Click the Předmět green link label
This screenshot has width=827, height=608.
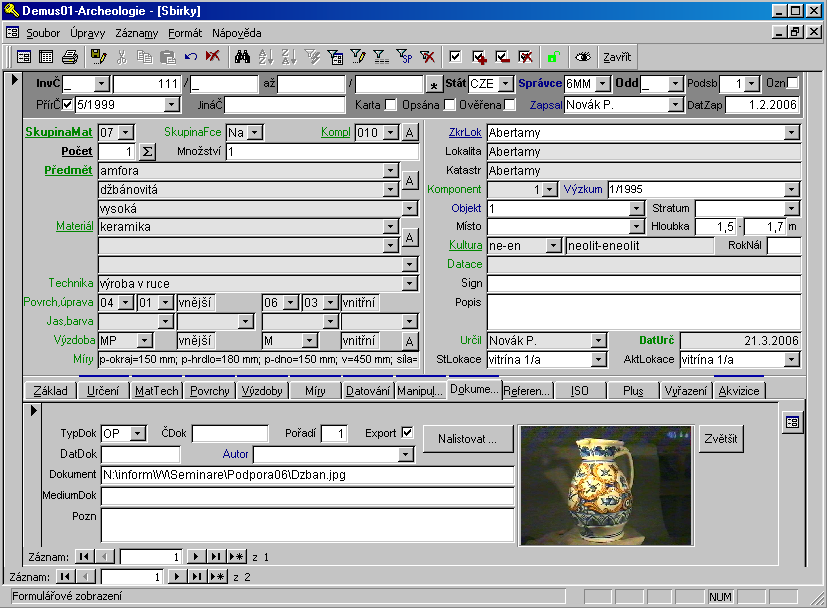coord(68,170)
